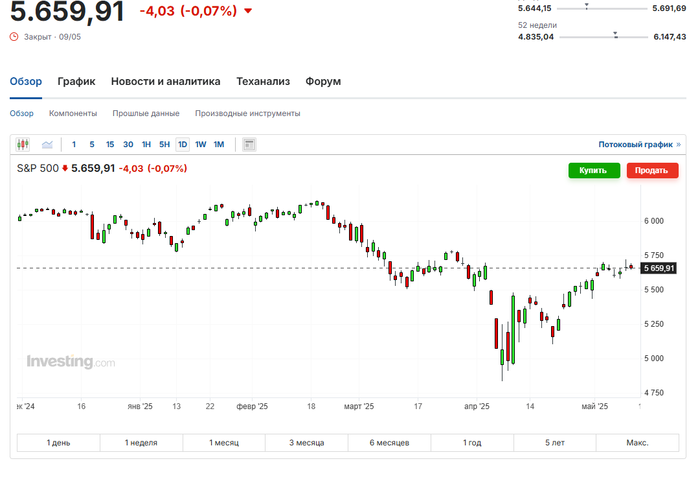Set the chart interval to 30 minutes
This screenshot has height=483, width=700.
click(x=128, y=145)
